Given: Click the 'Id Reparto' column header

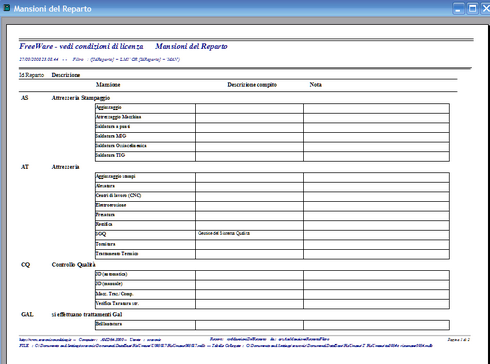Looking at the screenshot, I should pyautogui.click(x=32, y=75).
